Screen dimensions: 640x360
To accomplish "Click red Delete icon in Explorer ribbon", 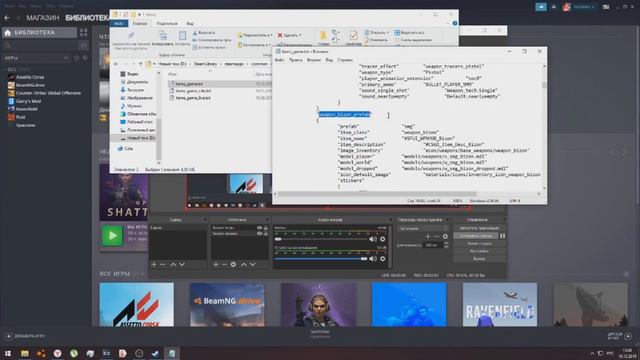I will [280, 35].
